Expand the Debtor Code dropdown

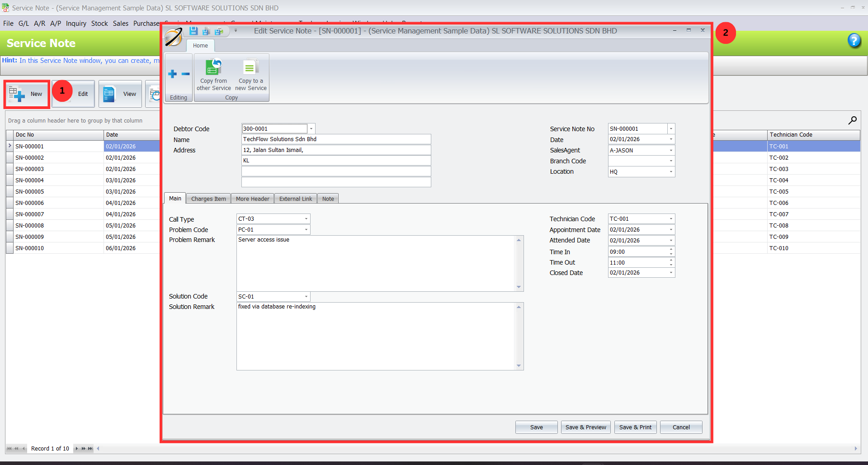311,128
